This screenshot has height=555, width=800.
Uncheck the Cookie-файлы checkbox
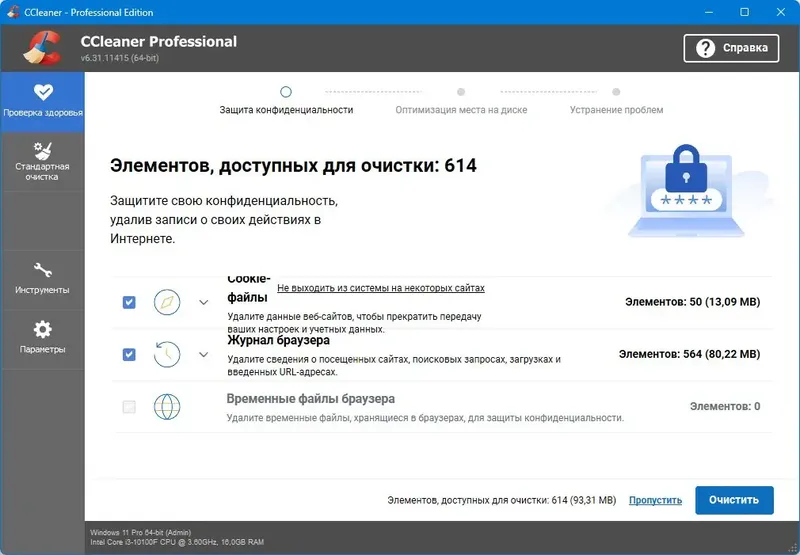129,302
